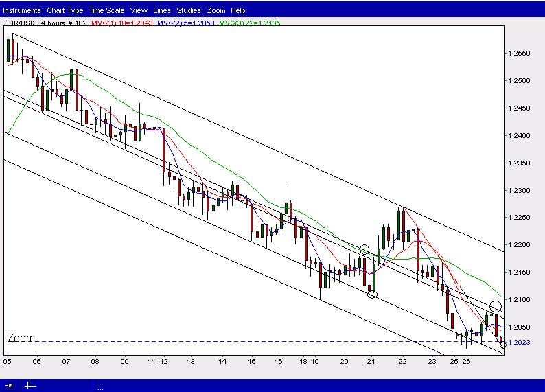Click the 1.2150 price axis label
The image size is (545, 392).
click(x=520, y=273)
